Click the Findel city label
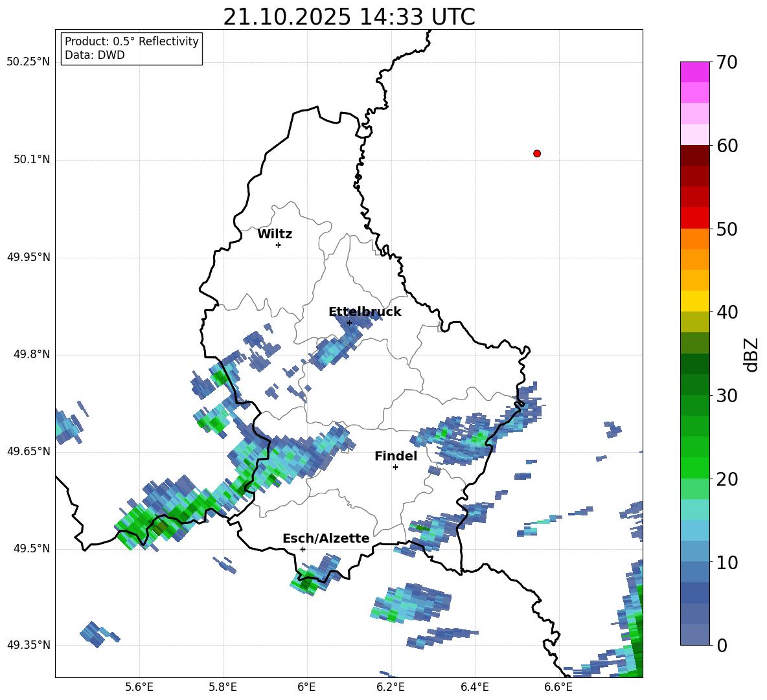The width and height of the screenshot is (767, 700). click(x=396, y=456)
